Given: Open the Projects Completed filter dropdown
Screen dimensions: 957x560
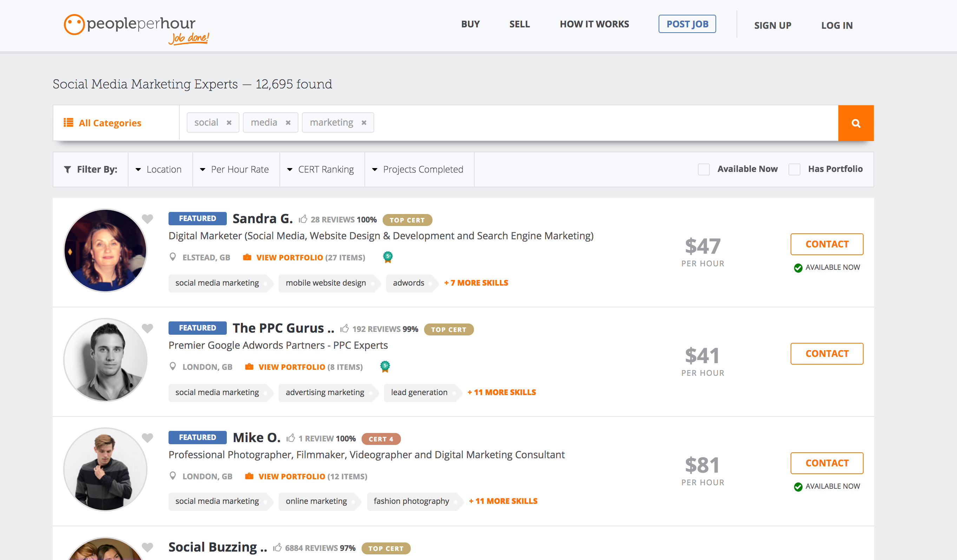Looking at the screenshot, I should click(x=419, y=169).
